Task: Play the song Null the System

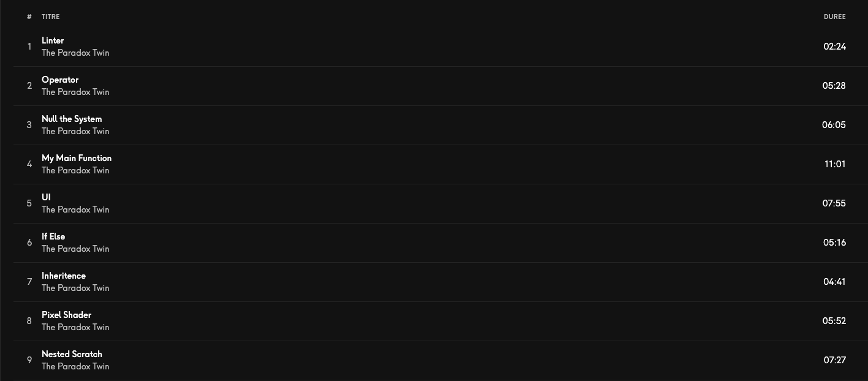Action: pos(72,119)
